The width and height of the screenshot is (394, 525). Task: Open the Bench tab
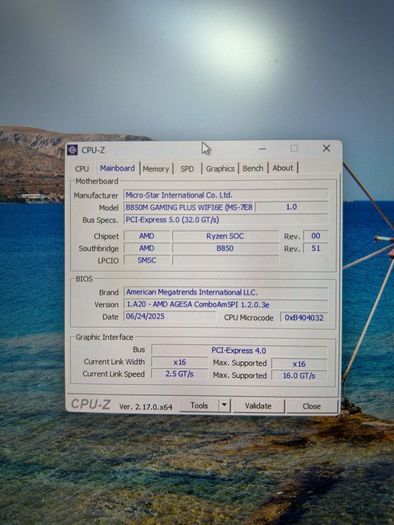point(253,168)
